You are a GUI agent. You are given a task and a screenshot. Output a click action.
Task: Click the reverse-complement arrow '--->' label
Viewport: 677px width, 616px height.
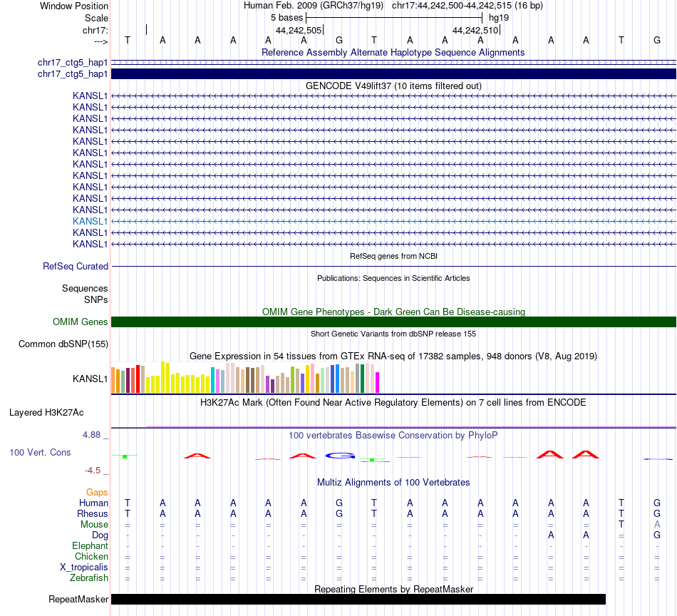point(100,41)
